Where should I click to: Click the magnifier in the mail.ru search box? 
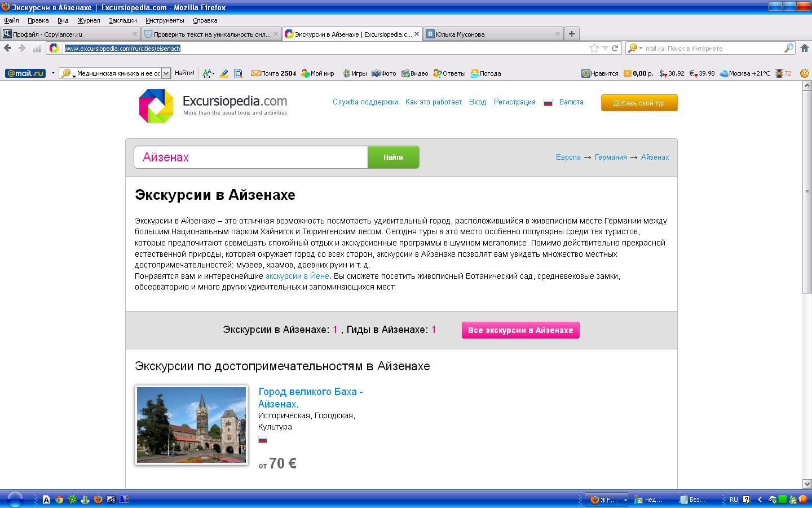coord(788,49)
